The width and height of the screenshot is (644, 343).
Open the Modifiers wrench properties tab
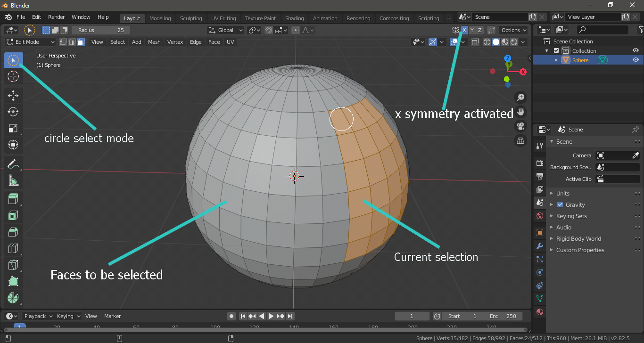click(540, 246)
